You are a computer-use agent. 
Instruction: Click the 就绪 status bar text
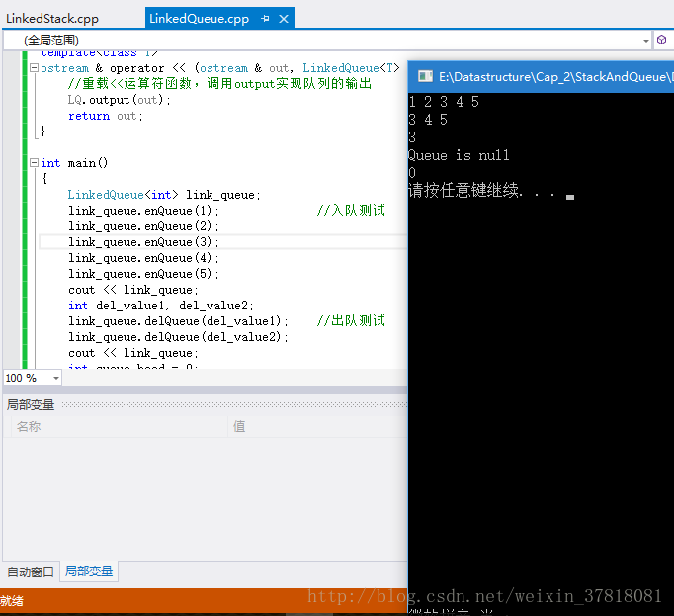(x=12, y=601)
